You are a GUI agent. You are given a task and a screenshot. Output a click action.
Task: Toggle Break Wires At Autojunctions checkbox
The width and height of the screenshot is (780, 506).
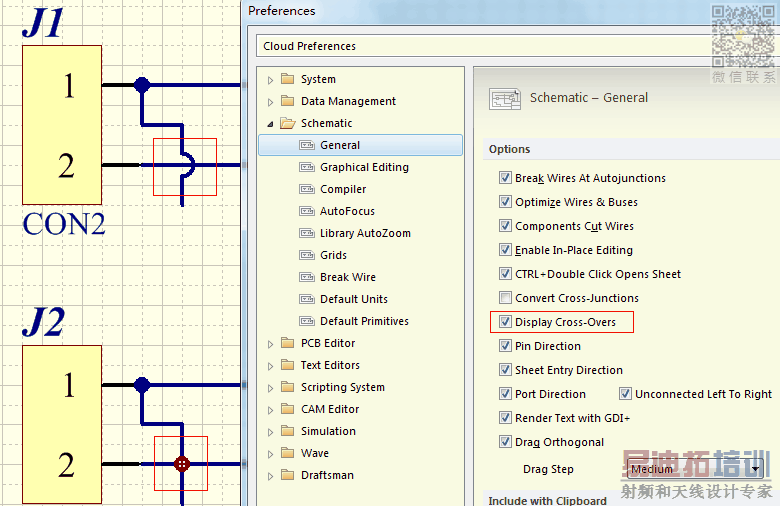click(505, 178)
